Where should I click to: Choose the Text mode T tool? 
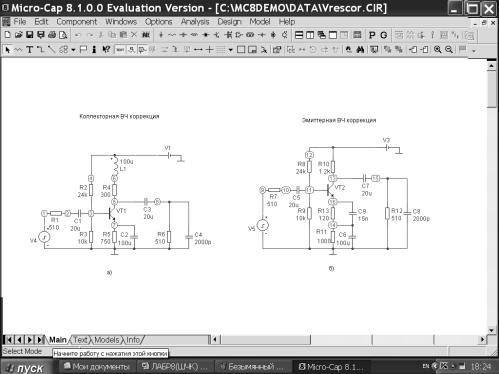point(29,50)
